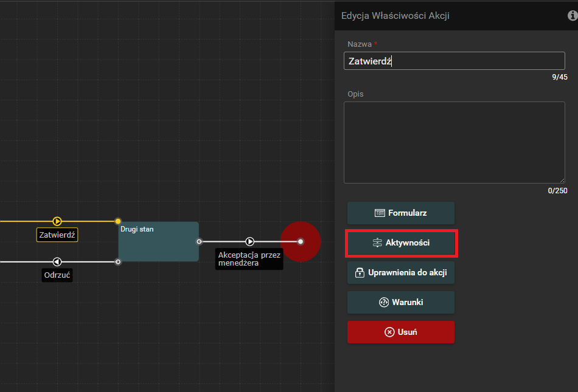
Task: Click the right output connector of Drugi stan
Action: click(x=199, y=241)
